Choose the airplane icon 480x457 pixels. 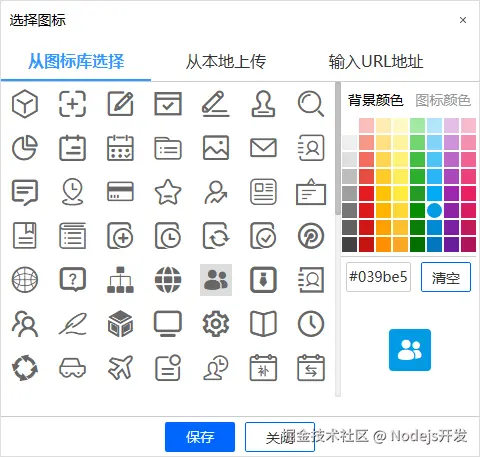coord(120,368)
